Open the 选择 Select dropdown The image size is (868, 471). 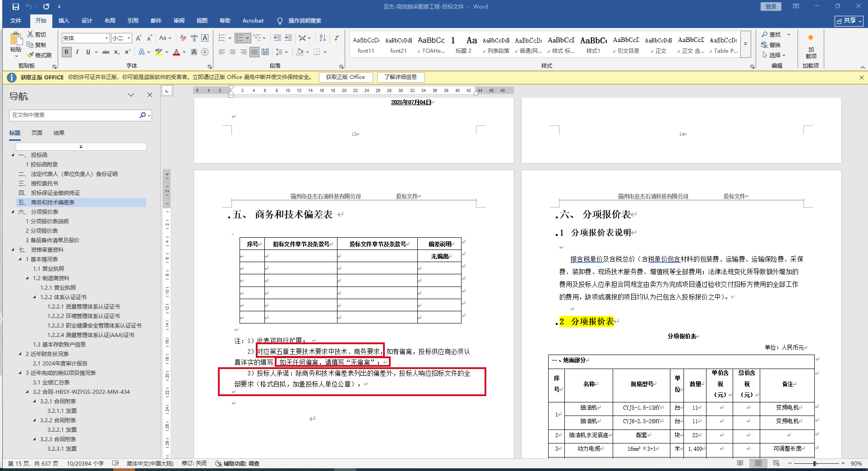click(775, 55)
